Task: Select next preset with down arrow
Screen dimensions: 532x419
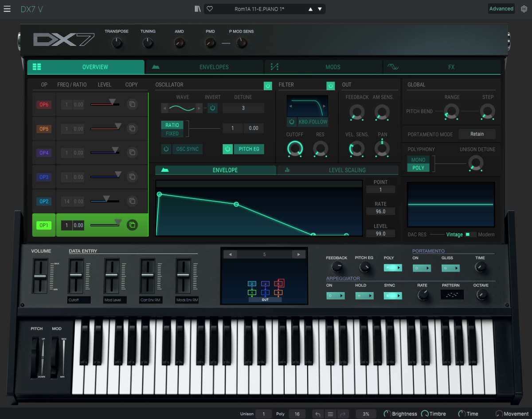Action: click(x=320, y=9)
